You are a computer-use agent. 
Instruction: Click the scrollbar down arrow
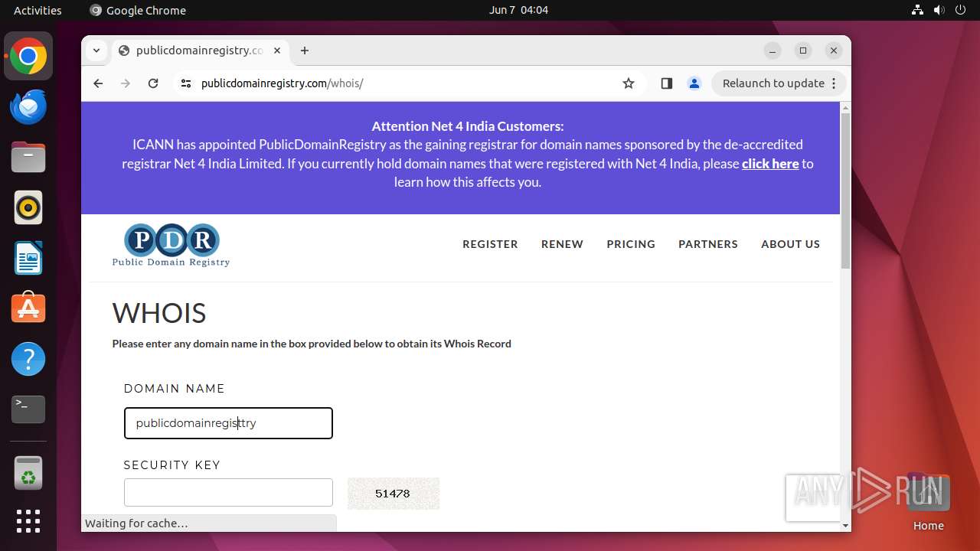coord(845,526)
